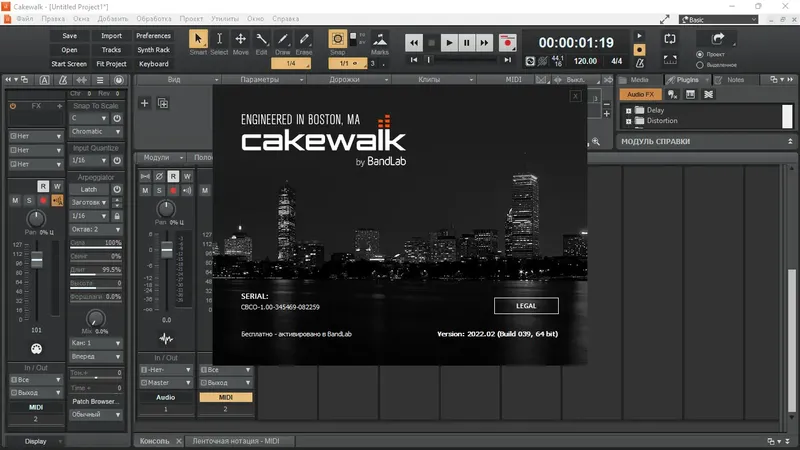Click the fullscreen expand arrows icon

click(664, 19)
